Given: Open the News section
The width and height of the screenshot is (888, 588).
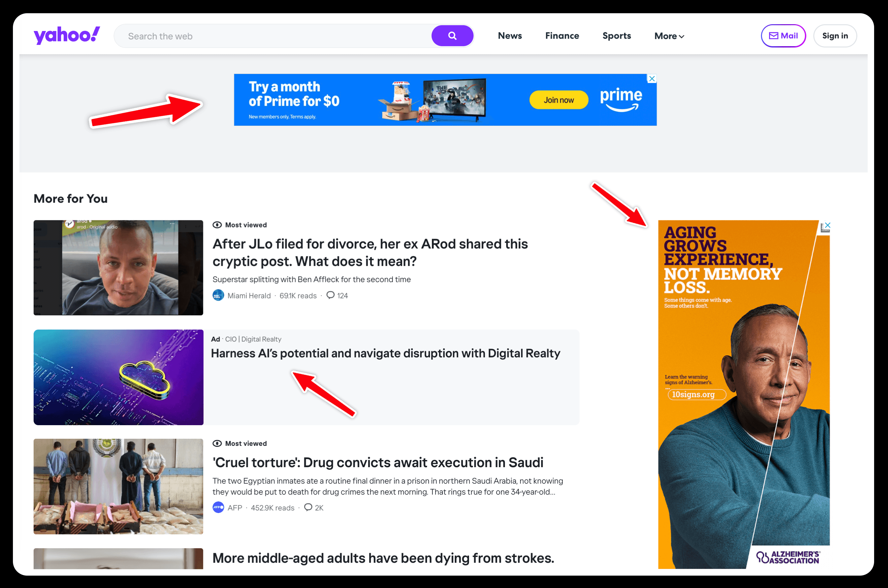Looking at the screenshot, I should [x=509, y=36].
